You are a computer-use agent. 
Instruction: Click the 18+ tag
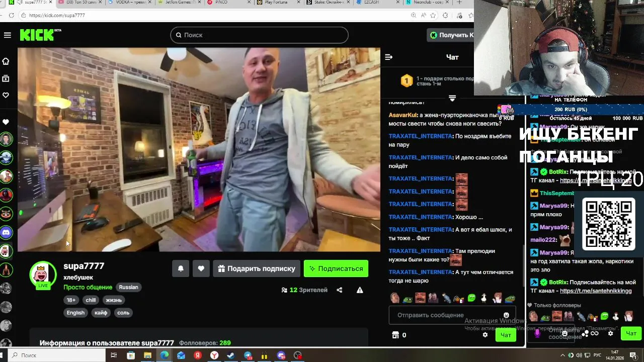click(71, 300)
